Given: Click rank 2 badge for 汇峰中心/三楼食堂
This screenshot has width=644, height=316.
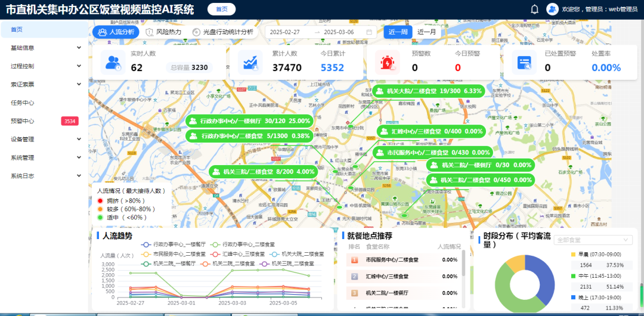Looking at the screenshot, I should (354, 277).
